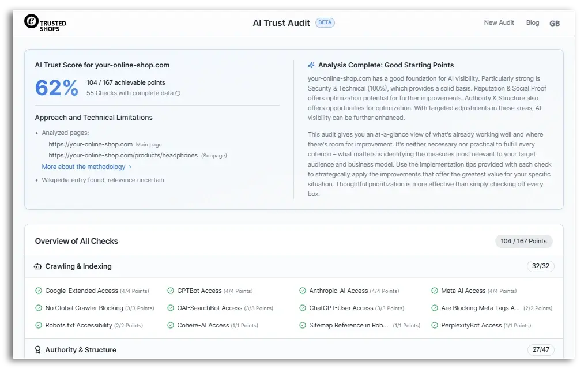Select the No Global Crawler Blocking check
This screenshot has width=588, height=369.
(84, 308)
